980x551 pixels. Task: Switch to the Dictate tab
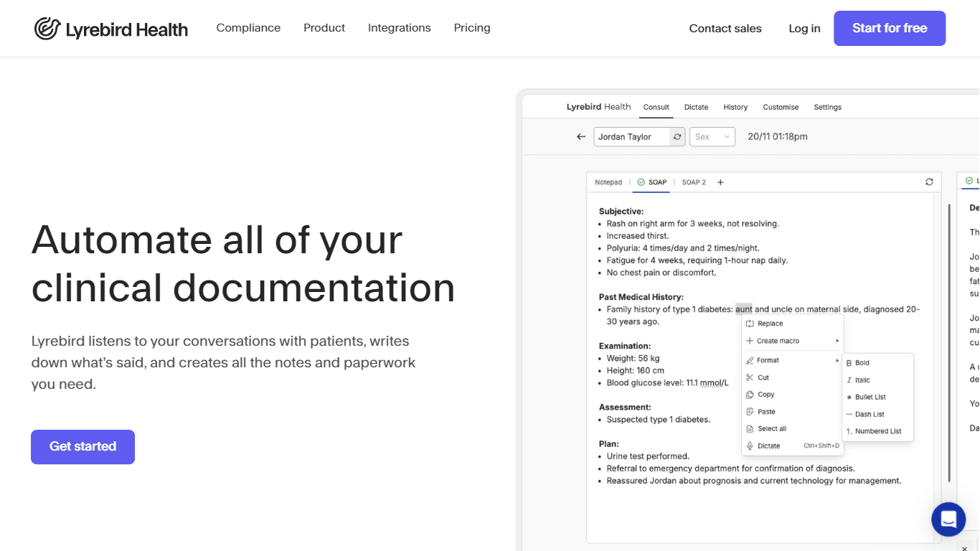tap(696, 107)
